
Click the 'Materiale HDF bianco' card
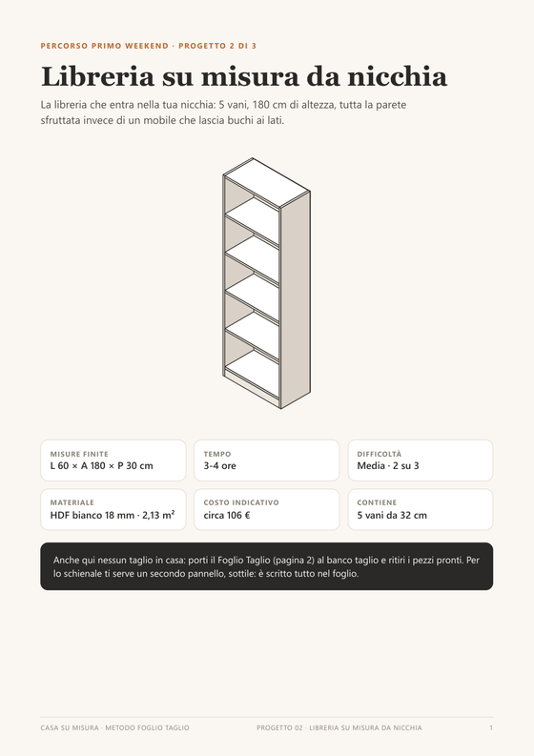tap(113, 510)
